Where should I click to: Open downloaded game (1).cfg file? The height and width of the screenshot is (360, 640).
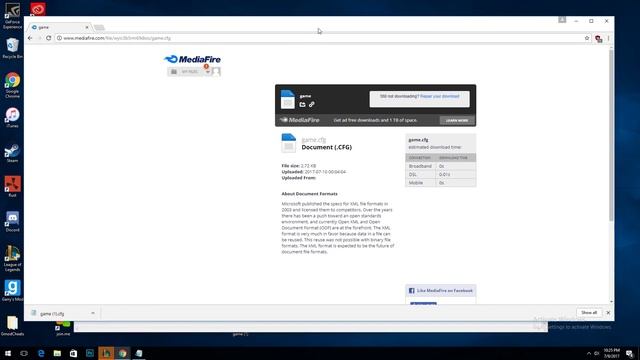[x=52, y=313]
